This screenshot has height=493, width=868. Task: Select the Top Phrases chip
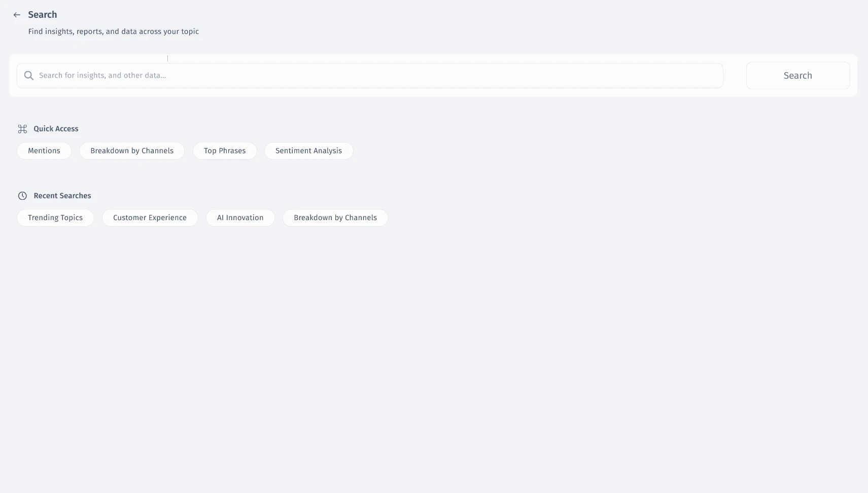tap(225, 151)
